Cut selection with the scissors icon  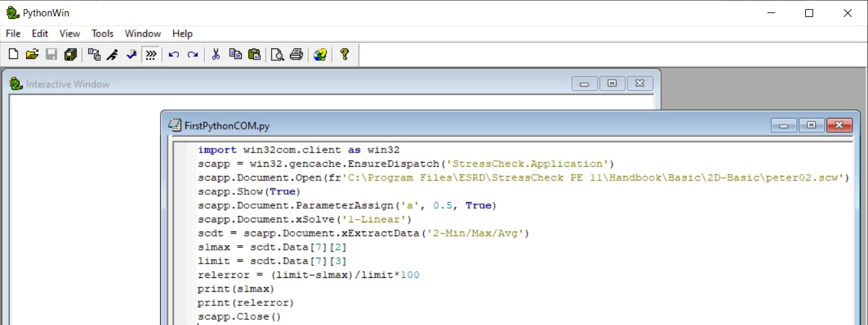216,55
